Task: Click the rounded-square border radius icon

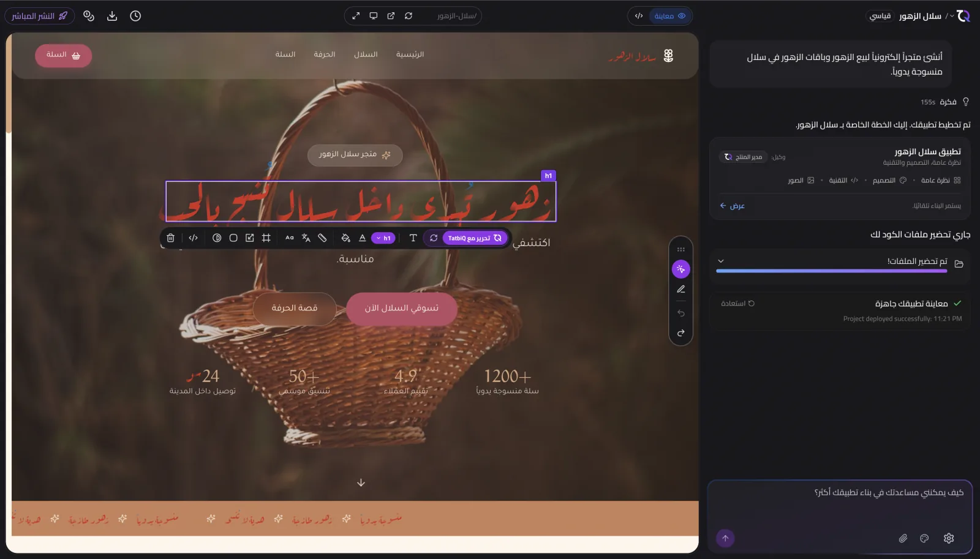Action: click(x=233, y=238)
